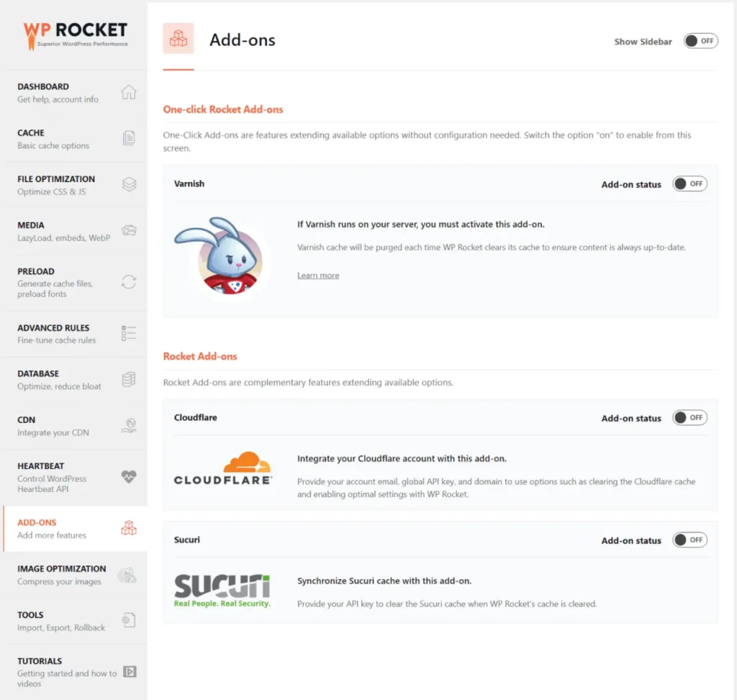Toggle the Show Sidebar switch
The height and width of the screenshot is (700, 737).
pos(700,41)
